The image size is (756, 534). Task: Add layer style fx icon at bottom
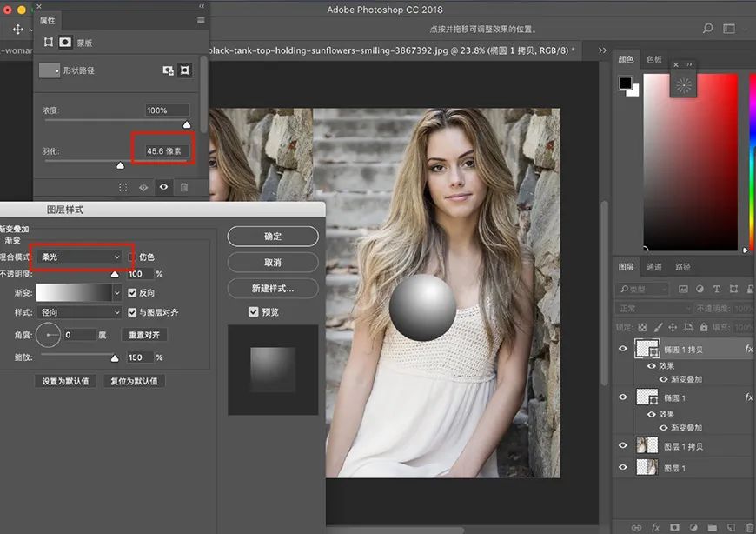[x=656, y=527]
